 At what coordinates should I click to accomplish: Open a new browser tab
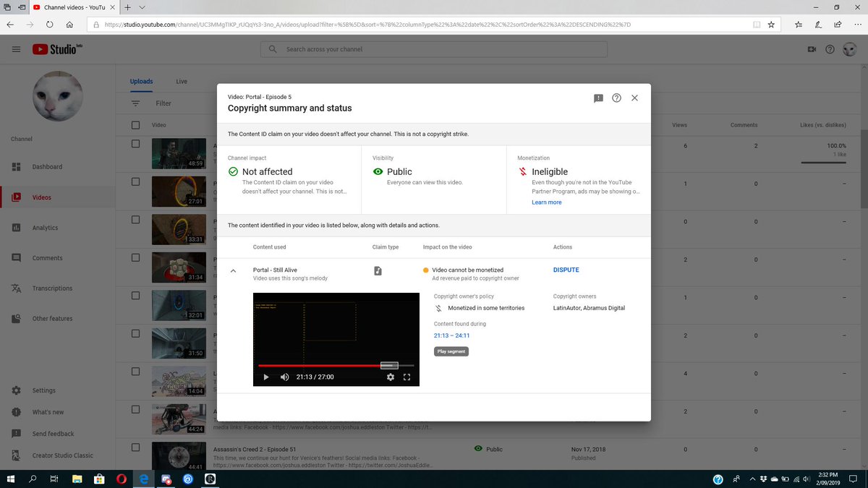pyautogui.click(x=128, y=7)
